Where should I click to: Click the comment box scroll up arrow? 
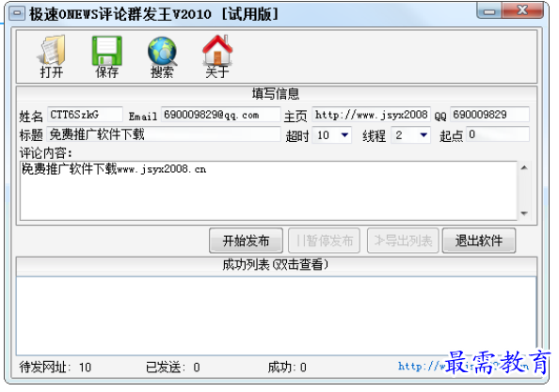(524, 167)
